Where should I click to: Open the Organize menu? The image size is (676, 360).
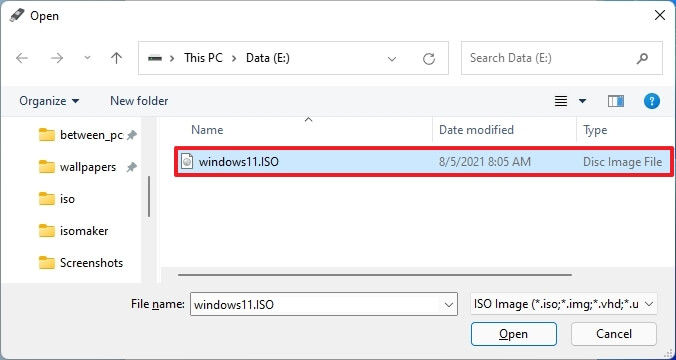[49, 101]
